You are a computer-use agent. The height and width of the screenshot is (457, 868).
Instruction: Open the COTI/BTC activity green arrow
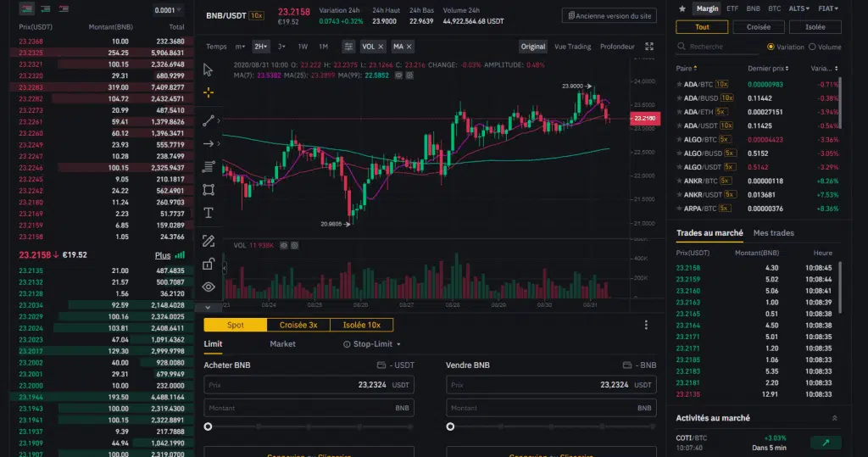(x=826, y=443)
